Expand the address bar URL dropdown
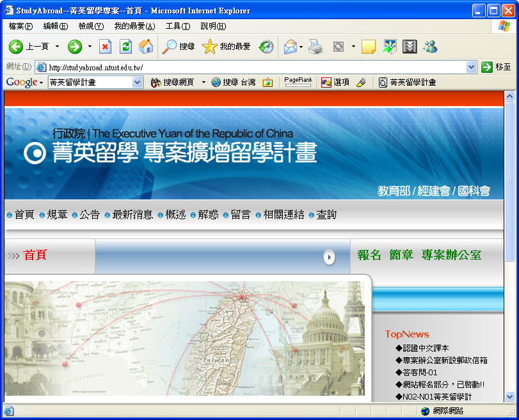Viewport: 519px width, 420px height. coord(472,68)
